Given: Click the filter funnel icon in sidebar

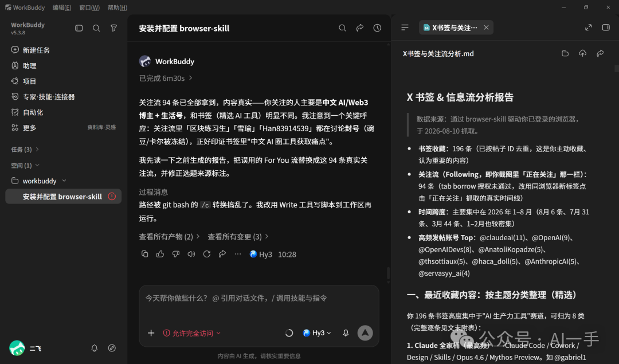Looking at the screenshot, I should pos(113,28).
